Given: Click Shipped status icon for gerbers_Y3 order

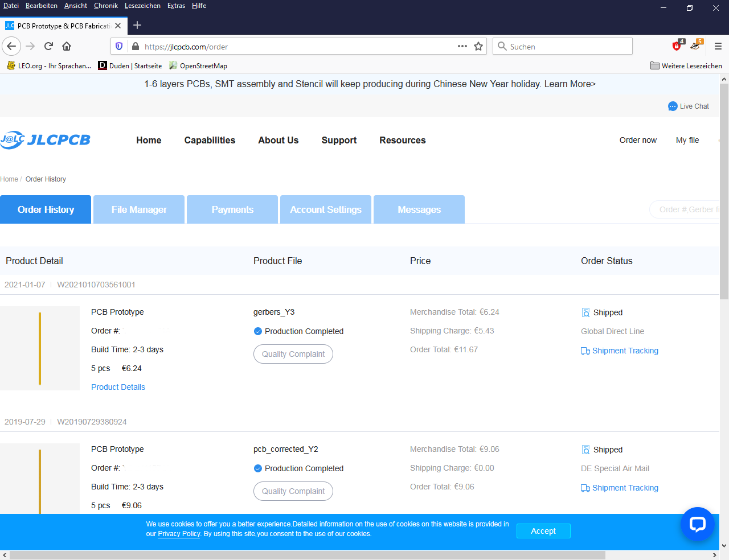Looking at the screenshot, I should (585, 312).
